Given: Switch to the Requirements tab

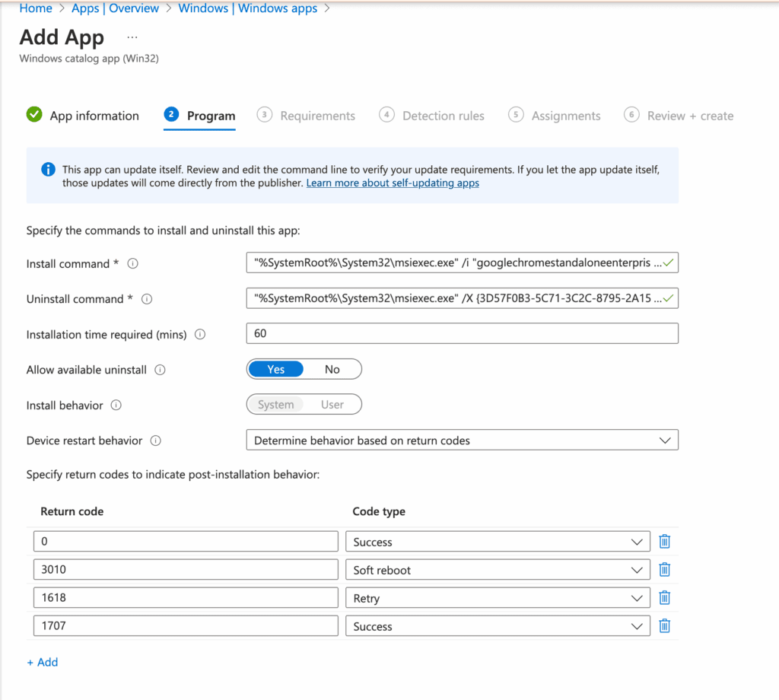Looking at the screenshot, I should click(x=317, y=115).
